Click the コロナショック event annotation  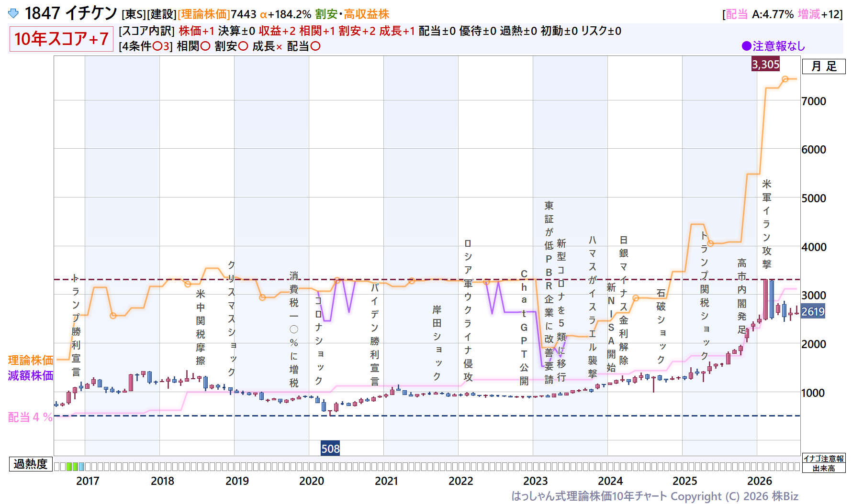click(x=319, y=341)
